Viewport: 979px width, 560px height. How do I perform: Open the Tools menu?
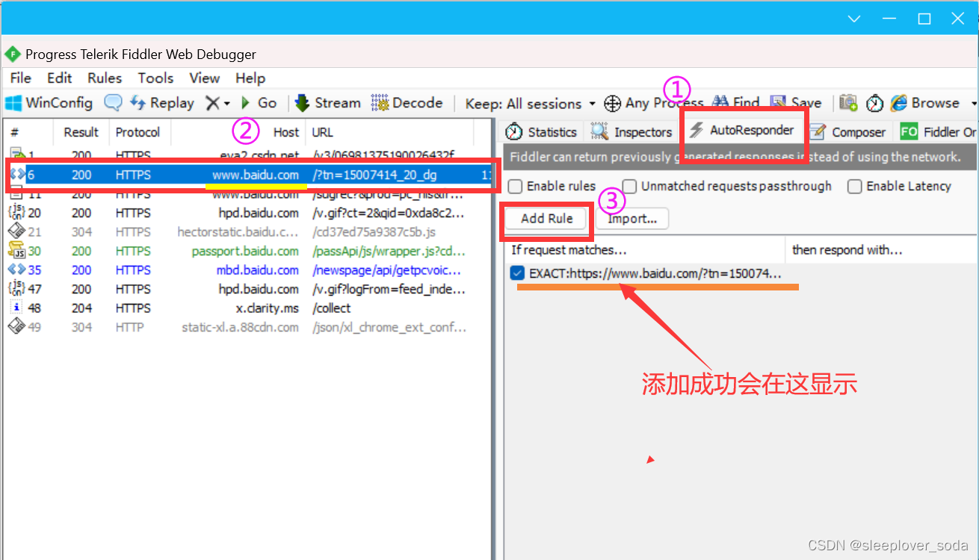(155, 78)
